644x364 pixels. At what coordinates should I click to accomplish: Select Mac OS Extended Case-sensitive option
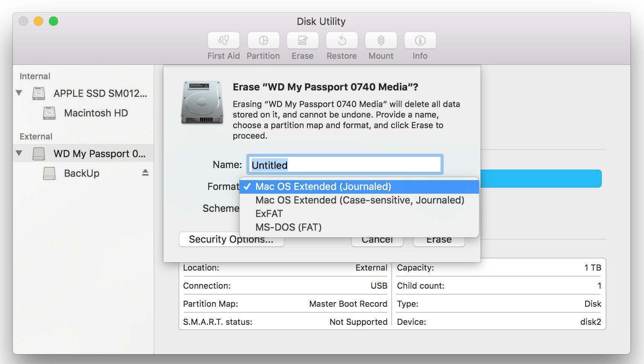pos(359,200)
